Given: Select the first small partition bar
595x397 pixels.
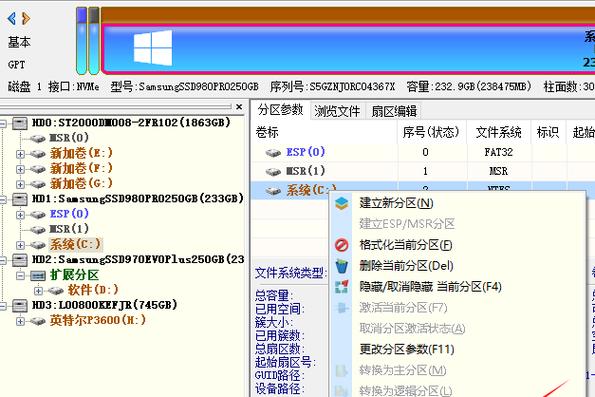Looking at the screenshot, I should [82, 41].
